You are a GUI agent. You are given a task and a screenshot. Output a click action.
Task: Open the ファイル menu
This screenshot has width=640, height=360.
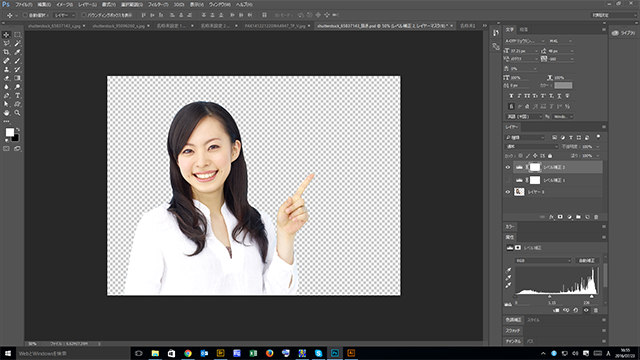24,4
